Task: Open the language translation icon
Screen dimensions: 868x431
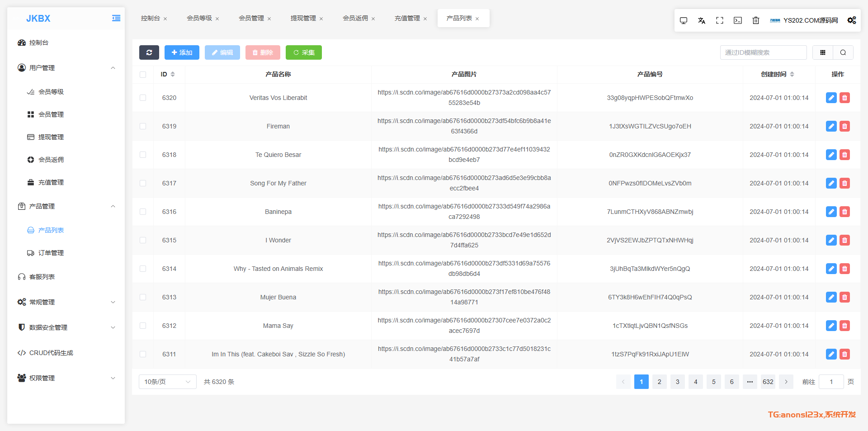Action: [x=701, y=20]
